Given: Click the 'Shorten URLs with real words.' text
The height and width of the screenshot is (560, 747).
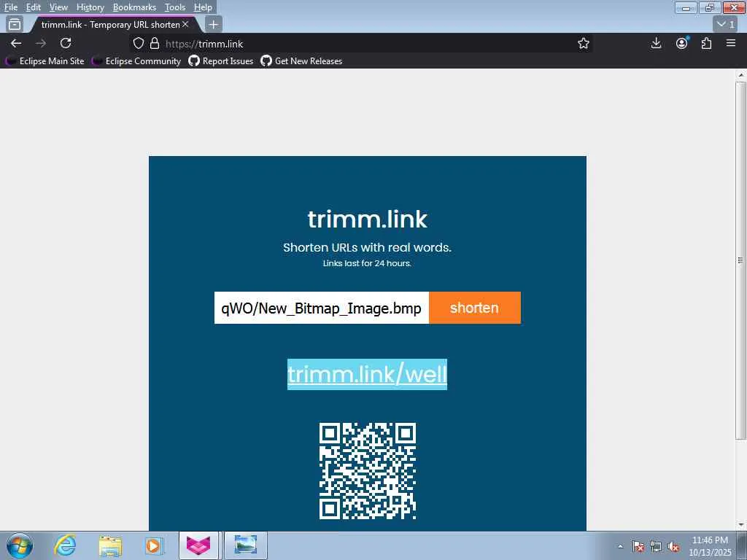Looking at the screenshot, I should pyautogui.click(x=367, y=248).
